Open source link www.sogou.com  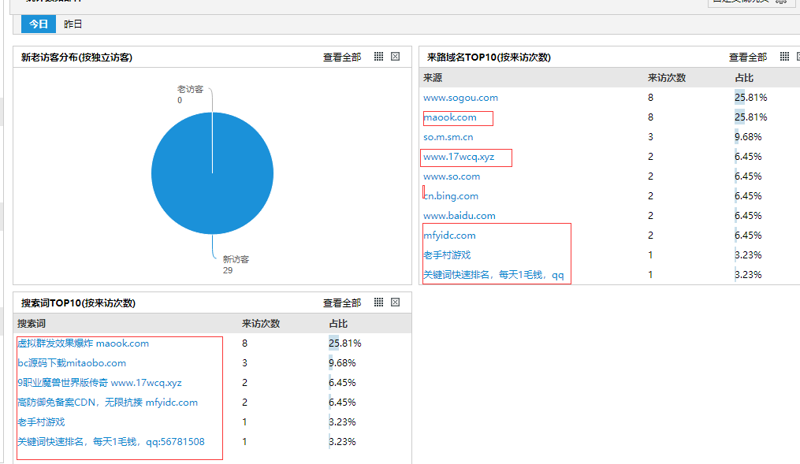coord(461,97)
